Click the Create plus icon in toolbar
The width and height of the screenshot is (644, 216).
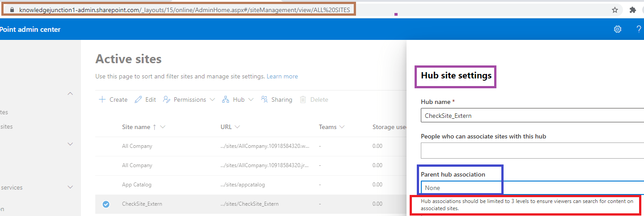pos(102,99)
